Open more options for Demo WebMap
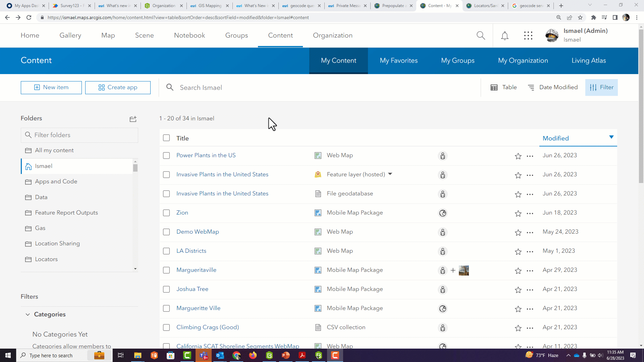 pos(530,232)
